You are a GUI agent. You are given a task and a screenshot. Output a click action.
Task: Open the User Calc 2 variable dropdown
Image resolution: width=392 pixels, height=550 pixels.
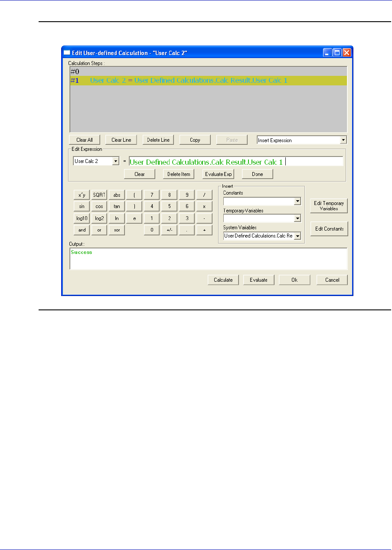(115, 161)
